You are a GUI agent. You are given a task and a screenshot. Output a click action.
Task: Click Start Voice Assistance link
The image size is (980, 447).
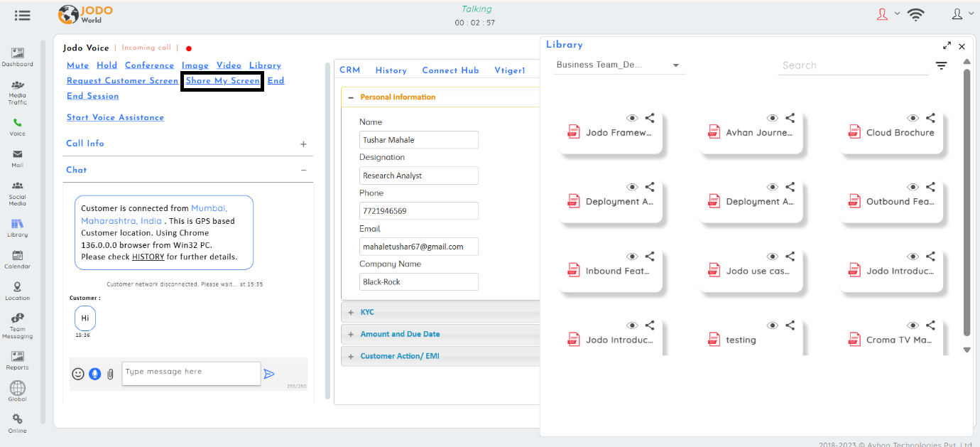click(115, 118)
